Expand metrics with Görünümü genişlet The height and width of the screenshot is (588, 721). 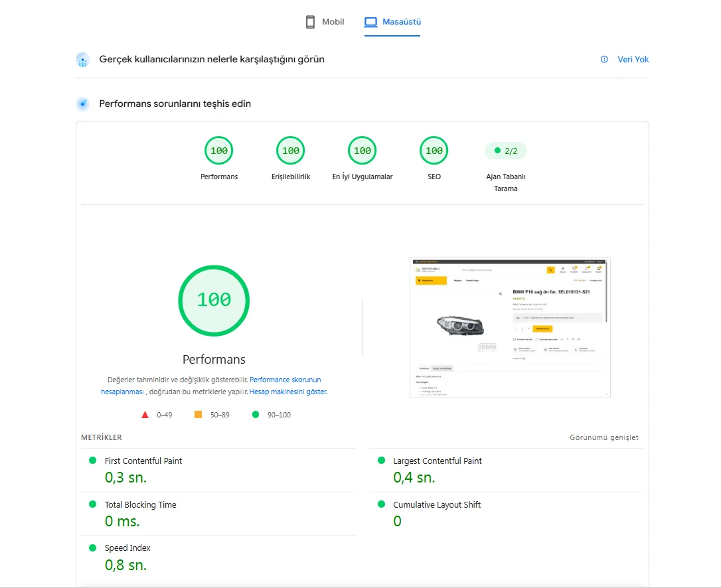coord(603,437)
